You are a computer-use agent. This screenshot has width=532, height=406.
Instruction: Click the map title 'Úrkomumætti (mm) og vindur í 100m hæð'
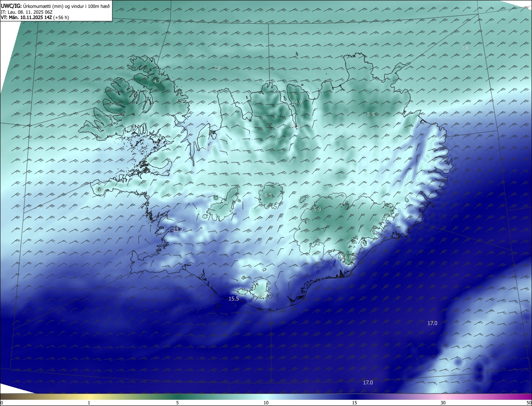tap(66, 6)
